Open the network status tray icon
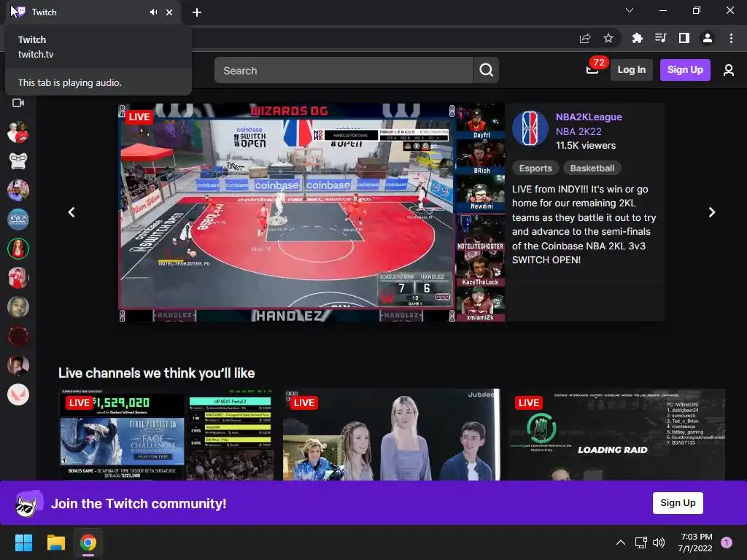Image resolution: width=747 pixels, height=560 pixels. pyautogui.click(x=640, y=542)
